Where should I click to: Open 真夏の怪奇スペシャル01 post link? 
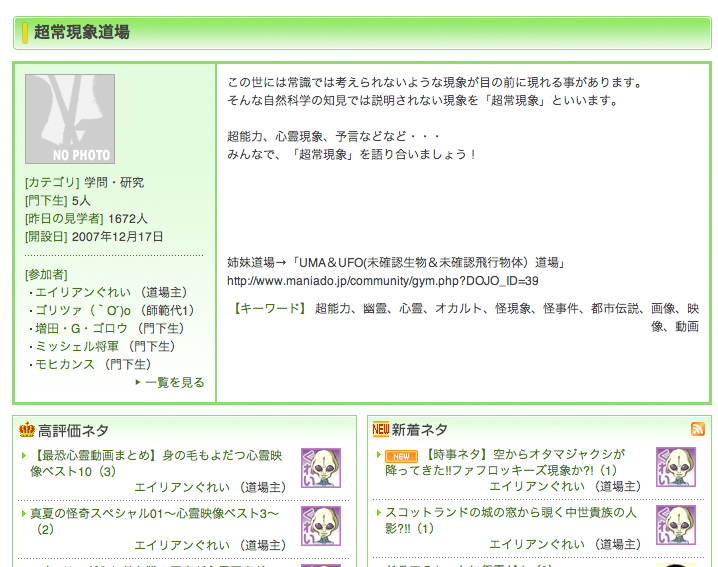pos(154,513)
